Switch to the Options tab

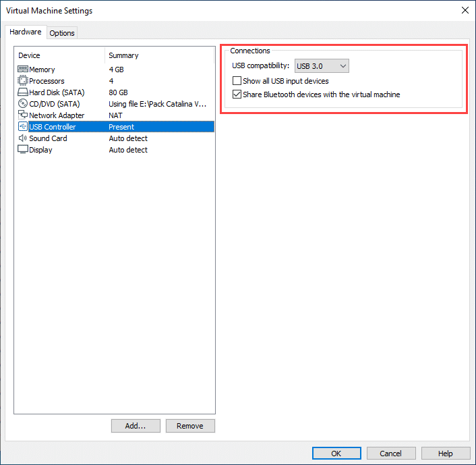(62, 33)
